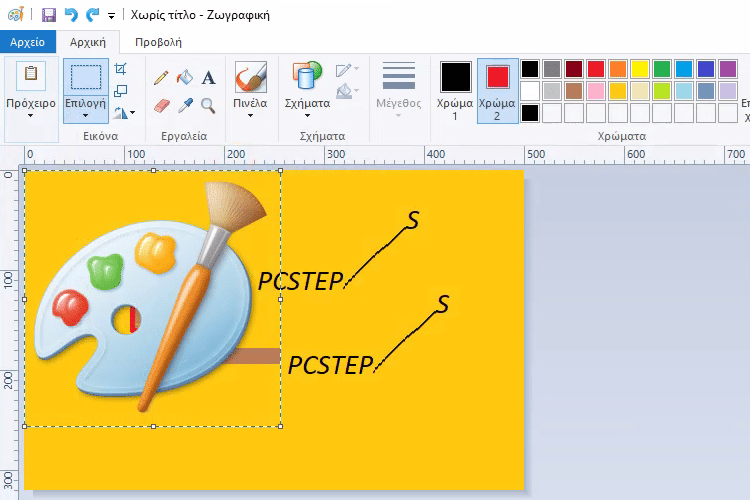This screenshot has height=500, width=750.
Task: Select the Eraser tool
Action: pos(162,105)
